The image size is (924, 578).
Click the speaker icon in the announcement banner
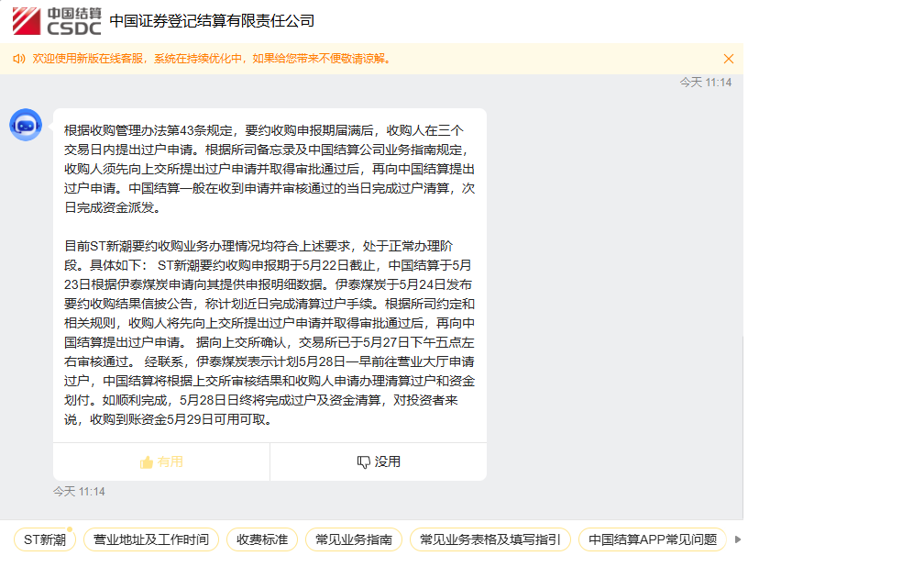18,59
